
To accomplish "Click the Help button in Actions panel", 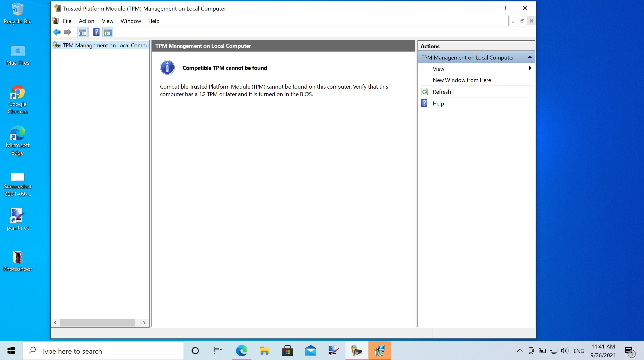I will click(x=438, y=103).
